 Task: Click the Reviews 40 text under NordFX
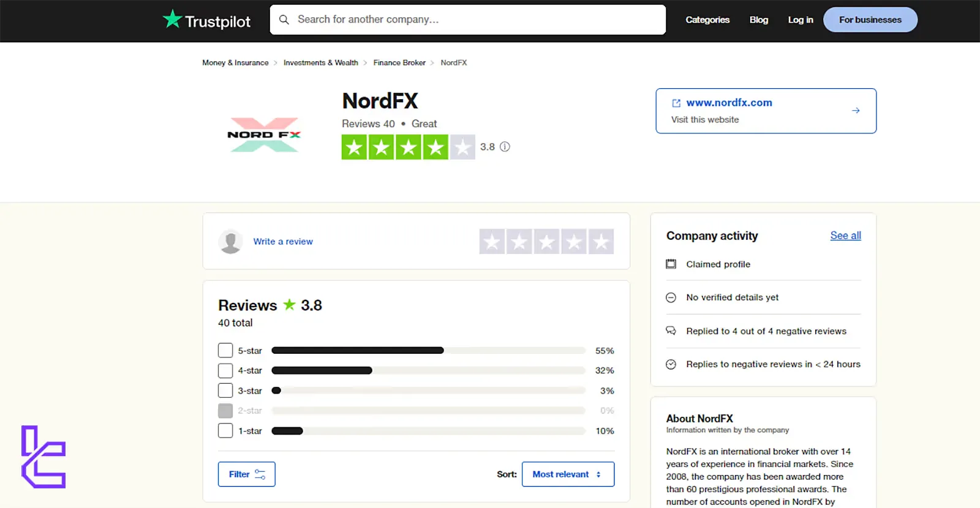click(368, 124)
